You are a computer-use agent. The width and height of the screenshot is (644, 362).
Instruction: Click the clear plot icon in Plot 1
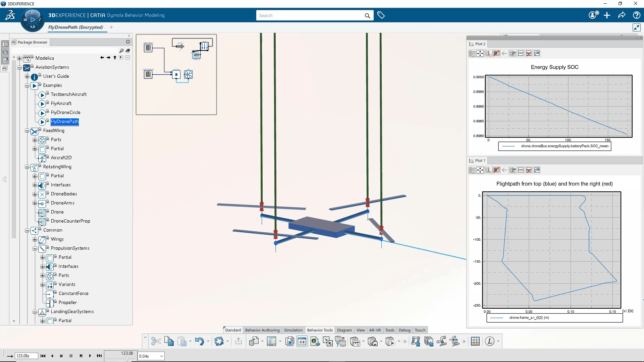(x=529, y=170)
